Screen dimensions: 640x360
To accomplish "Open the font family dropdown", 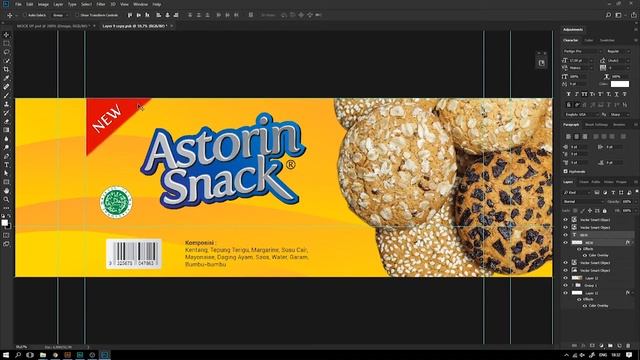I will pyautogui.click(x=582, y=51).
